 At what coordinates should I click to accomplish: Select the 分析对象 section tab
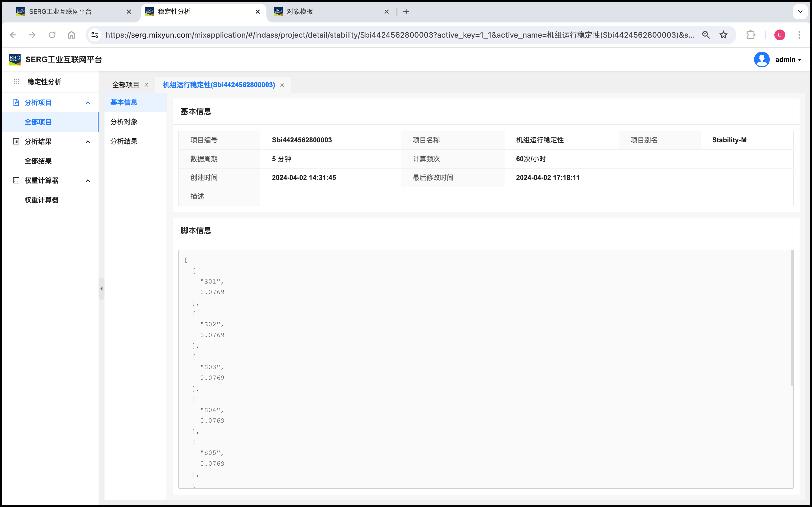pos(124,122)
